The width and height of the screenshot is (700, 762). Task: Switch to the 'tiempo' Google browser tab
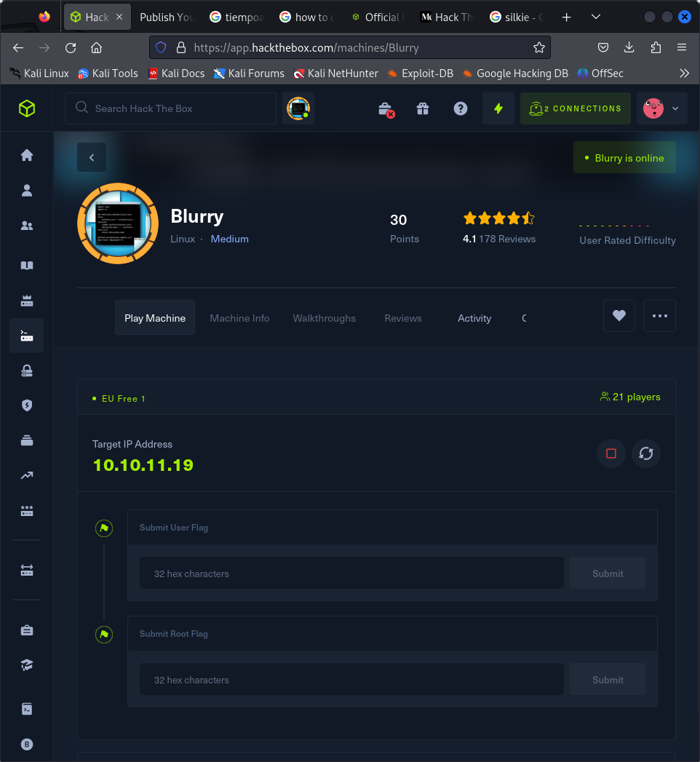(237, 17)
